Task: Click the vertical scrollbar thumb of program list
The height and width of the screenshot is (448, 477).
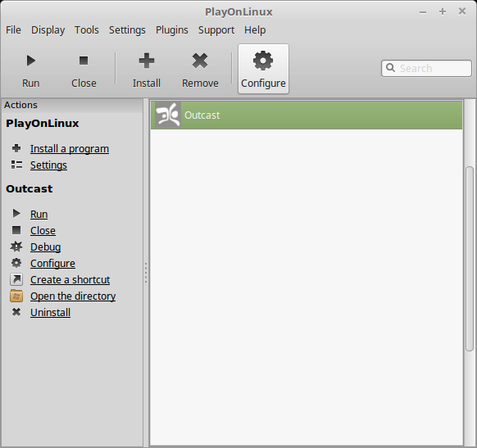Action: (x=470, y=259)
